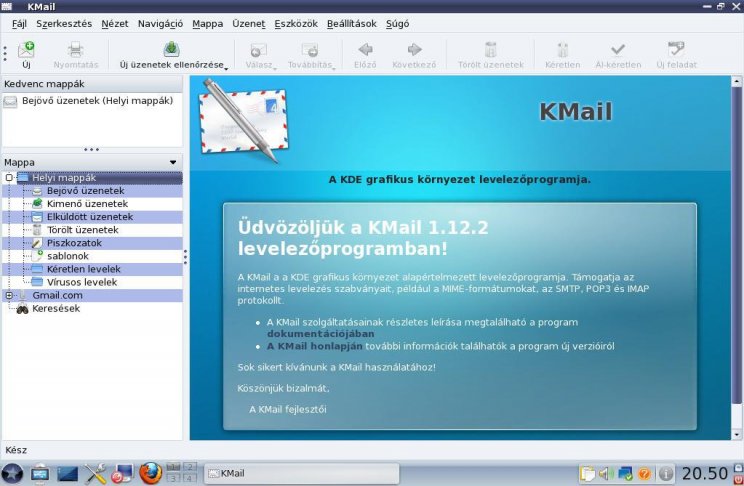Open the Mappa menu in menu bar
Viewport: 744px width, 486px height.
click(x=207, y=24)
